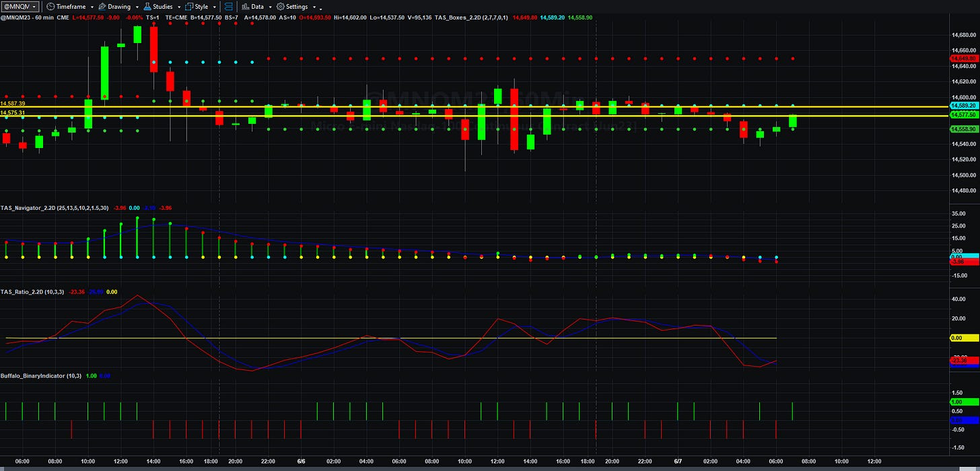Expand the arrow beside Style

tap(214, 7)
